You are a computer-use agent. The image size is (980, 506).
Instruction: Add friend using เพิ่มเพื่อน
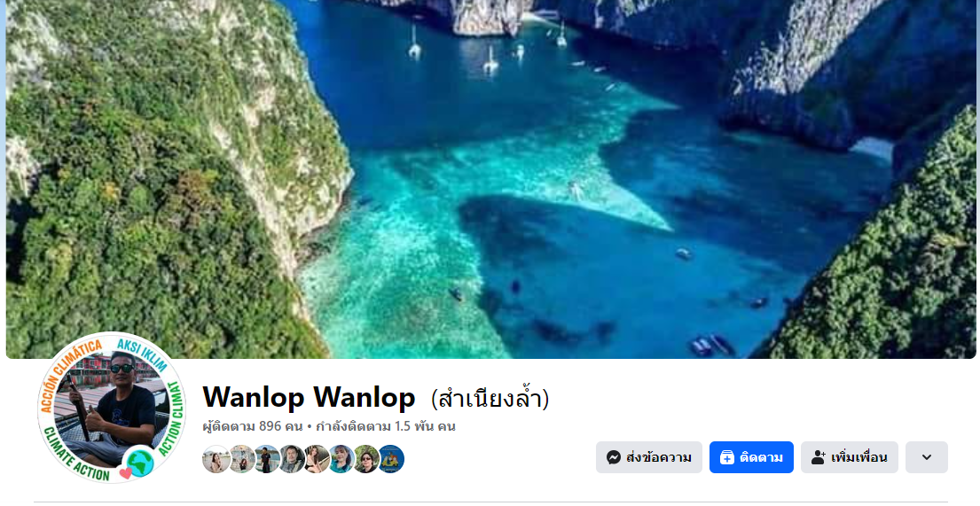pyautogui.click(x=850, y=457)
